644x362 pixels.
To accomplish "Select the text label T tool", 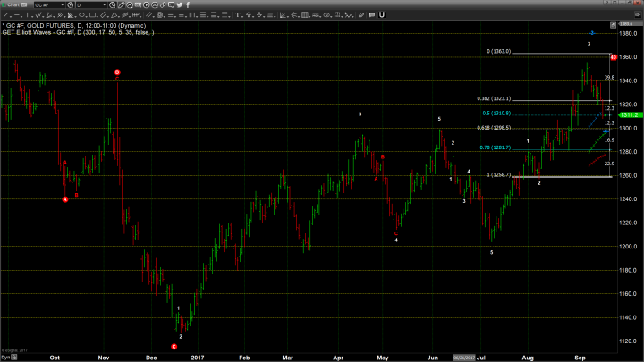I will [x=237, y=15].
